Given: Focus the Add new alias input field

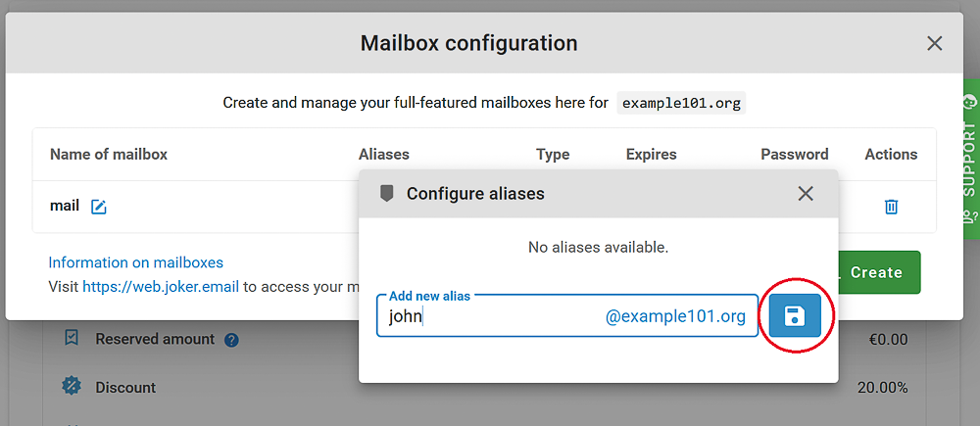Looking at the screenshot, I should click(x=490, y=316).
